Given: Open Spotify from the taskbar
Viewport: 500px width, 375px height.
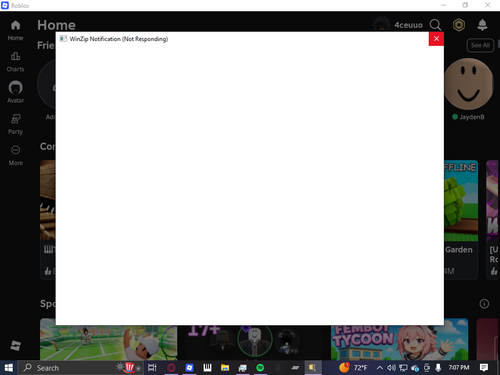Looking at the screenshot, I should [x=260, y=368].
